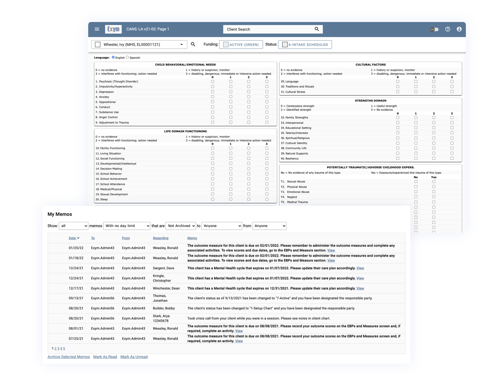Open the 'to: Anyone' dropdown

click(x=222, y=226)
